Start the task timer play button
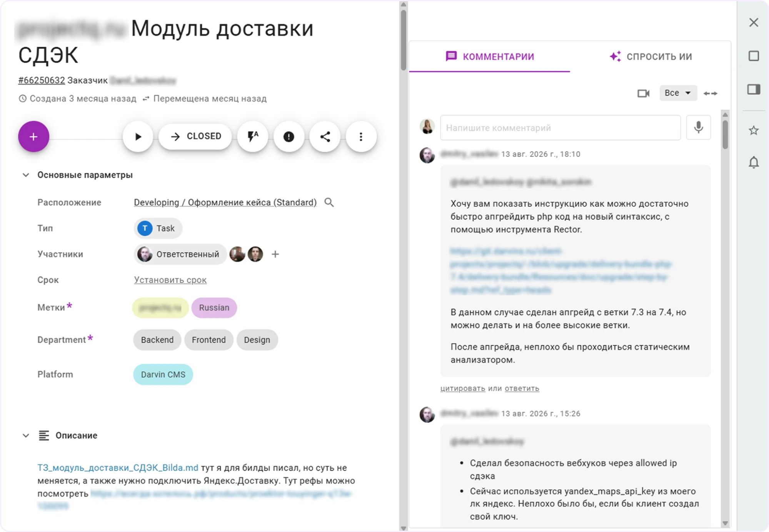769x532 pixels. tap(138, 137)
